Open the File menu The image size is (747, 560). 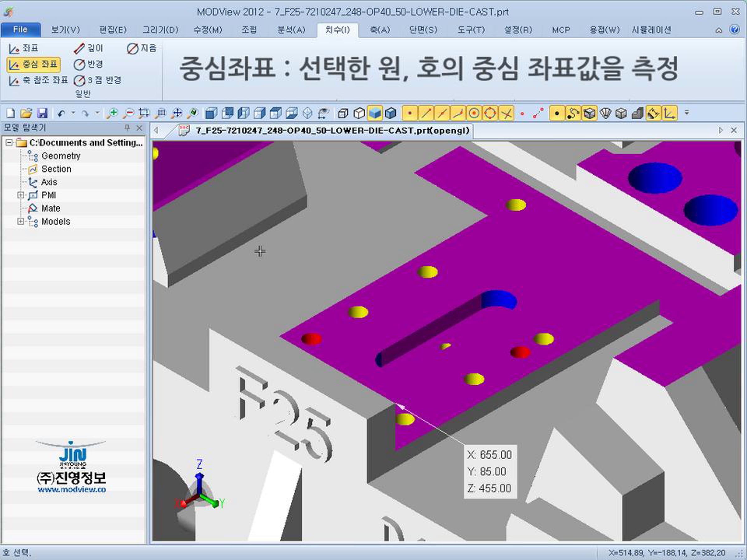click(x=20, y=30)
